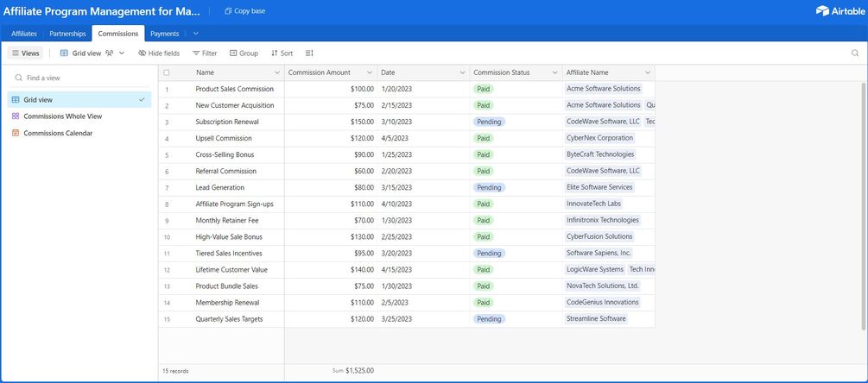The width and height of the screenshot is (868, 383).
Task: Select Grid view in sidebar
Action: 79,100
